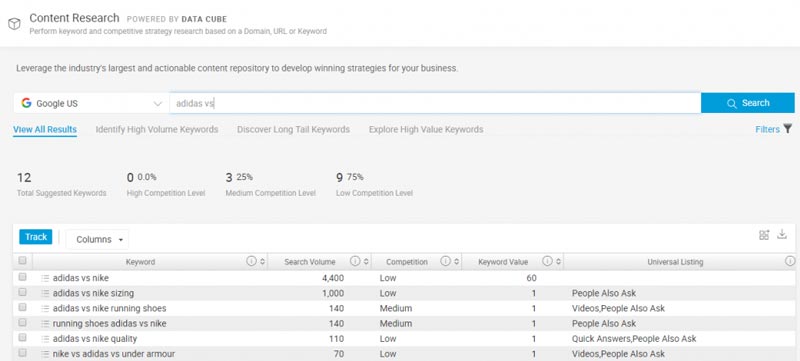Sort by Competition column arrows
Image resolution: width=800 pixels, height=361 pixels.
pos(457,262)
